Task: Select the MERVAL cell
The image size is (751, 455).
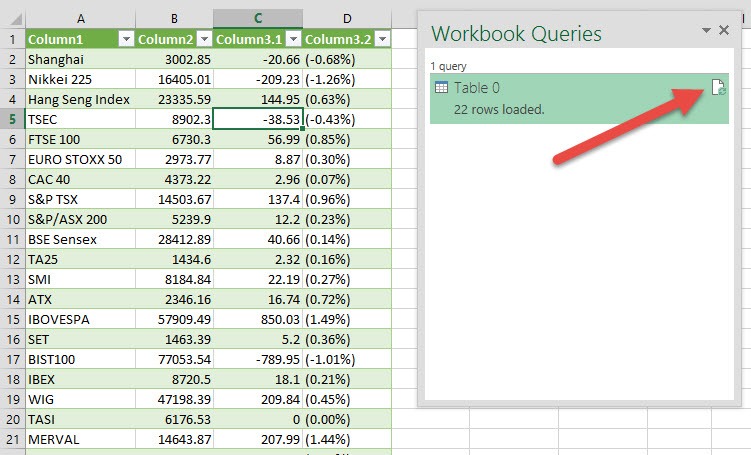Action: (x=80, y=439)
